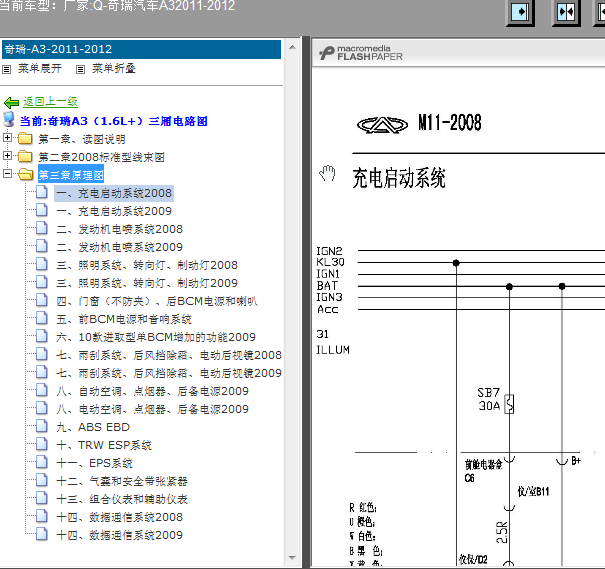Select the 第三章原理图 chapter
The image size is (605, 569).
click(71, 175)
